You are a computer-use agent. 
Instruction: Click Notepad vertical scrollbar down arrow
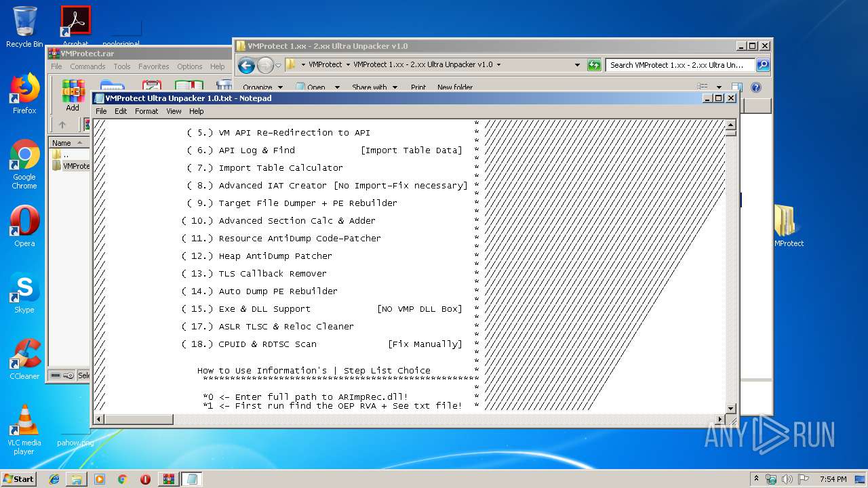click(730, 408)
